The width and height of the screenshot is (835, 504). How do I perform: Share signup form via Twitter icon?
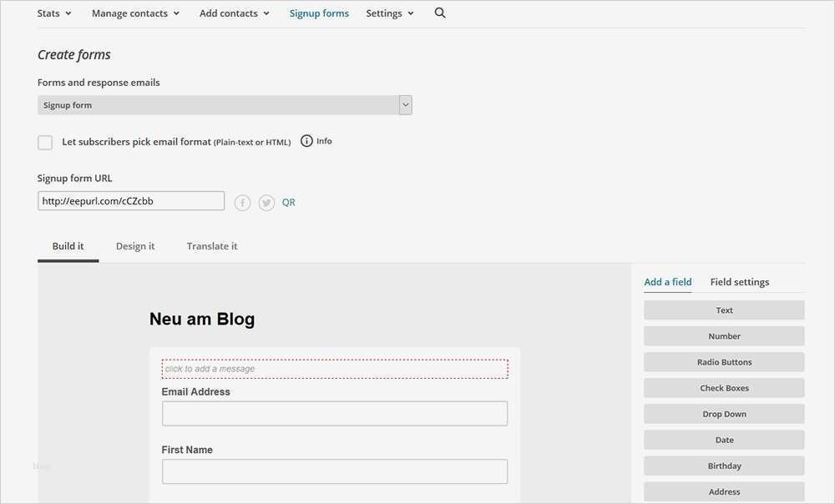[x=266, y=203]
